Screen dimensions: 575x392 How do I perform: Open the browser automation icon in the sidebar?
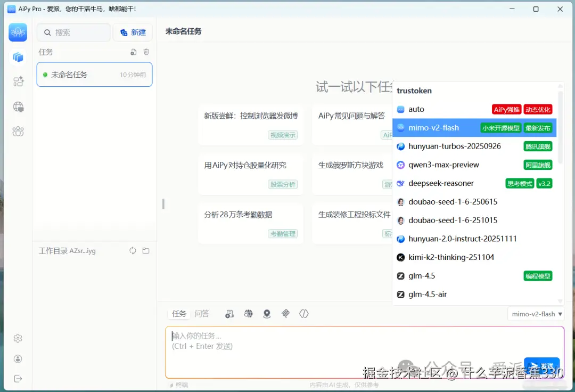click(18, 107)
